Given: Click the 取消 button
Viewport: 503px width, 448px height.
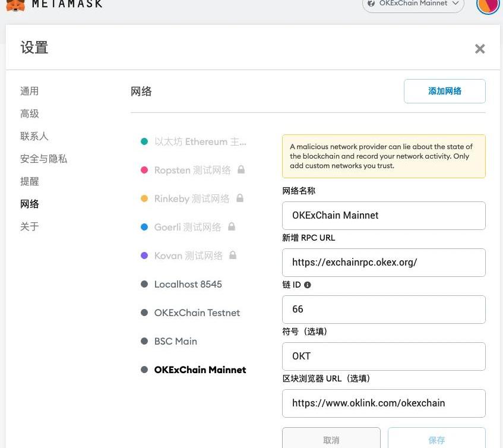Looking at the screenshot, I should coord(331,439).
